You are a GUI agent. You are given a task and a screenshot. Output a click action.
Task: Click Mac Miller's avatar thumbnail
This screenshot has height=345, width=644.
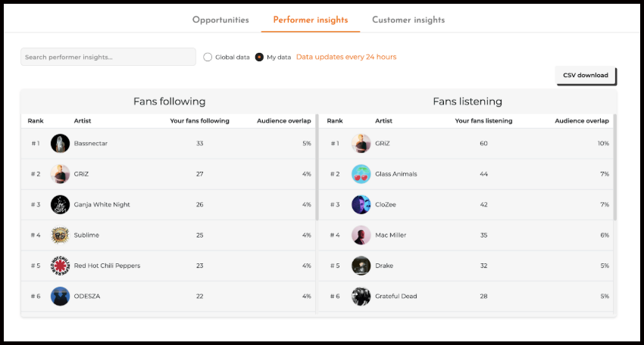[x=361, y=235]
